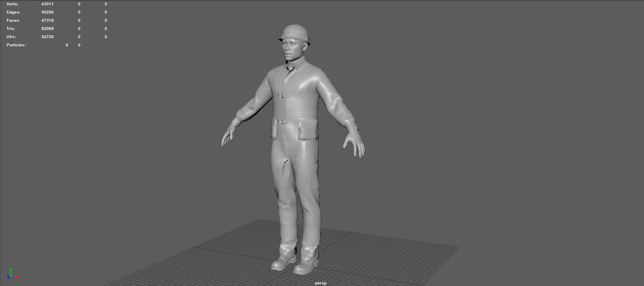
Task: Select the chest buckle on the coverall
Action: point(283,95)
